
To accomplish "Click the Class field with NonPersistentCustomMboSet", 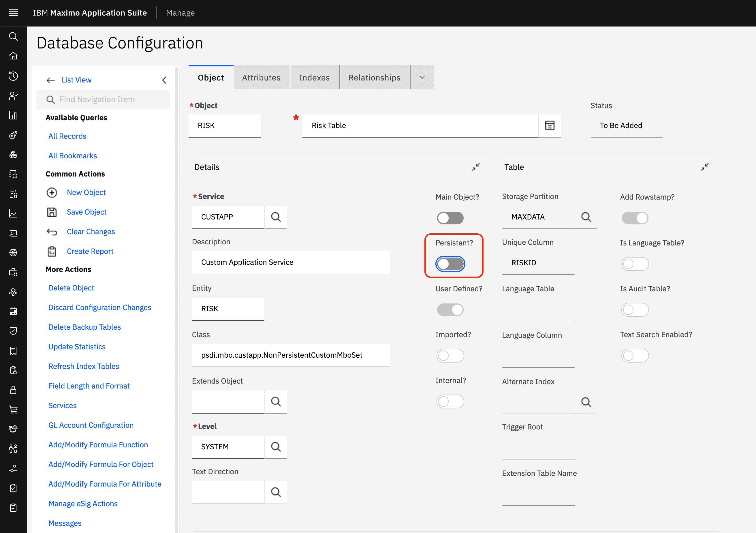I will (291, 355).
